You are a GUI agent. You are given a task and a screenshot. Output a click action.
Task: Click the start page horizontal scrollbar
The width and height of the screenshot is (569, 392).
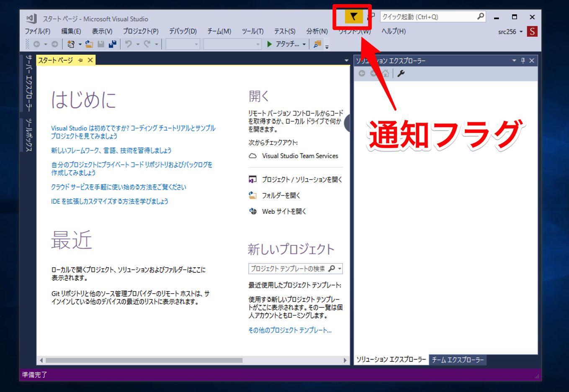pos(144,360)
